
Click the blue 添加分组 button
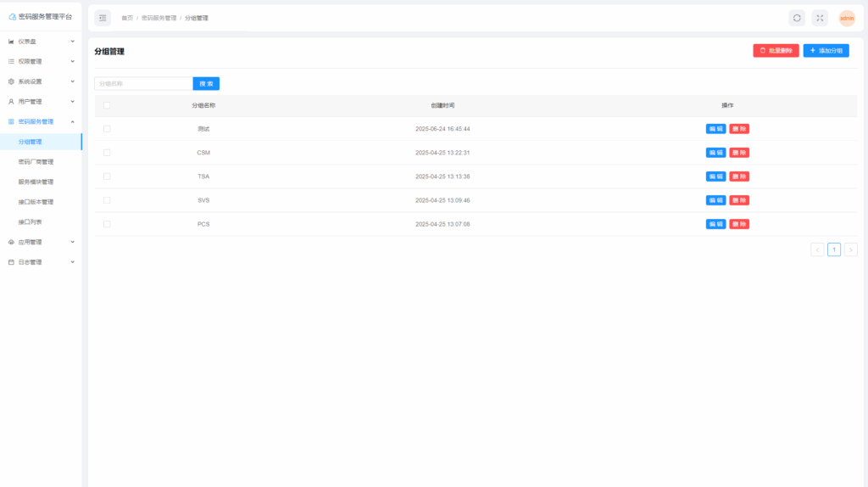(826, 51)
